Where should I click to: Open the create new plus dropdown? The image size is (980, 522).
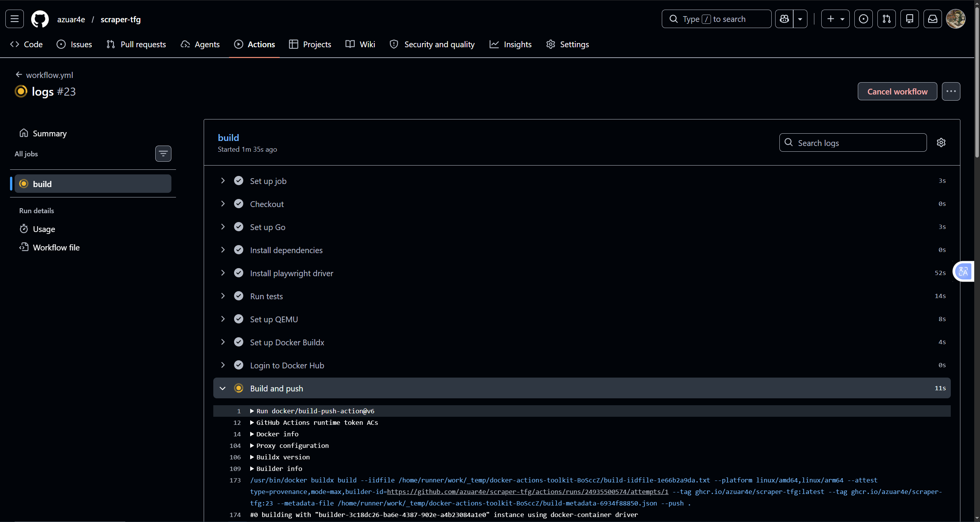point(835,19)
